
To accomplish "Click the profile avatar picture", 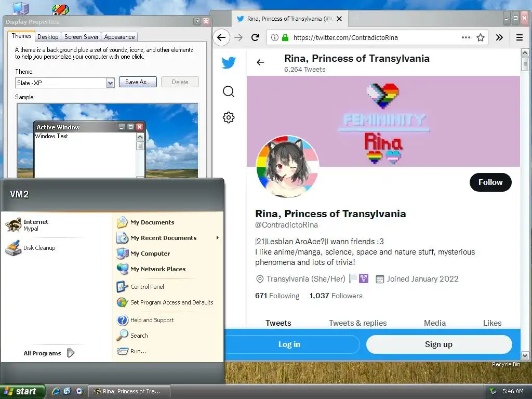I will coord(288,167).
